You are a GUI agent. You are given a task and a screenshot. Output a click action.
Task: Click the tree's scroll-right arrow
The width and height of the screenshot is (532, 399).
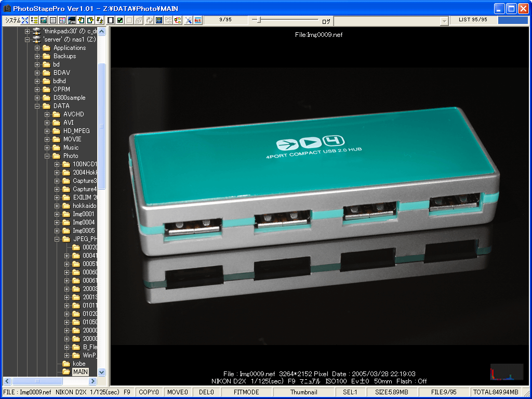tap(92, 381)
